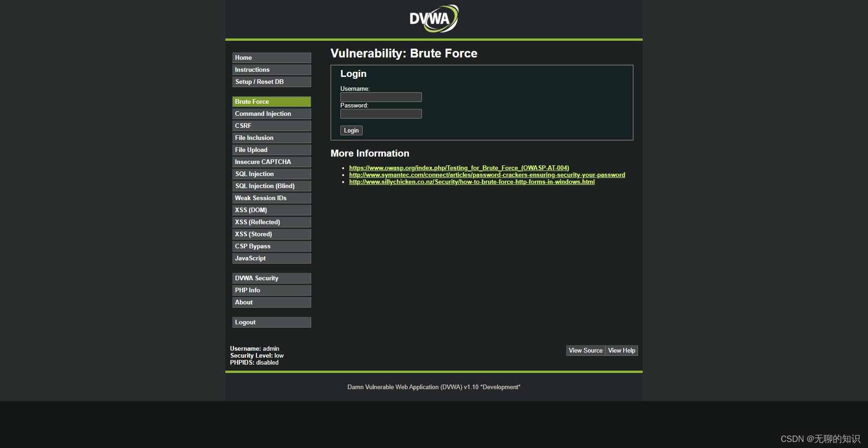This screenshot has height=448, width=868.
Task: Click the 'Security Level: low' status text
Action: [x=257, y=355]
